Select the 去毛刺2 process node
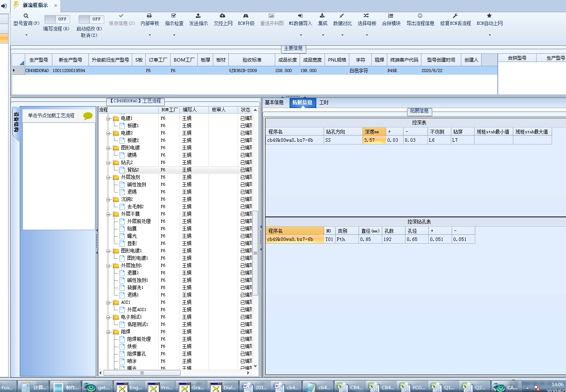Viewport: 566px width, 392px height. point(135,207)
